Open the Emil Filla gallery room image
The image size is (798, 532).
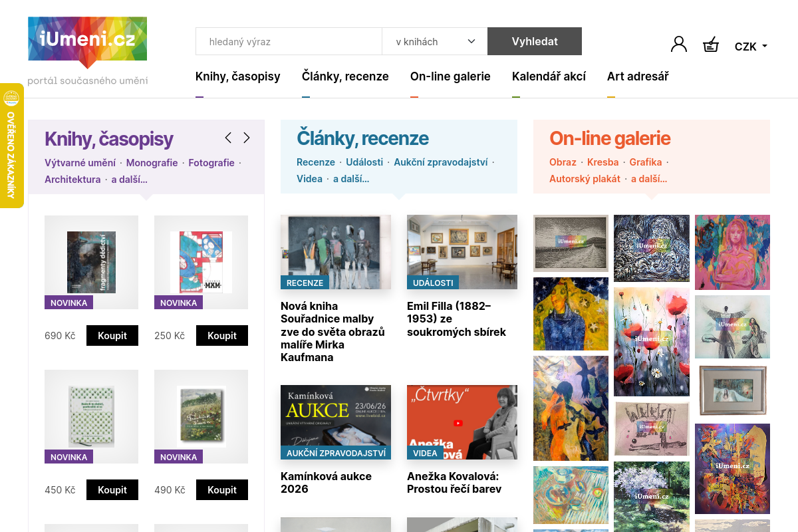[462, 251]
